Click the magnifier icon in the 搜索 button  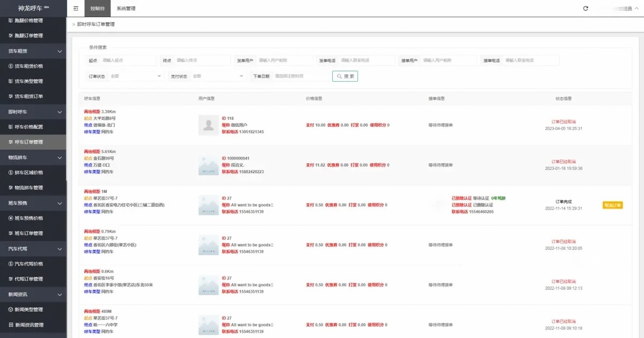pos(339,76)
